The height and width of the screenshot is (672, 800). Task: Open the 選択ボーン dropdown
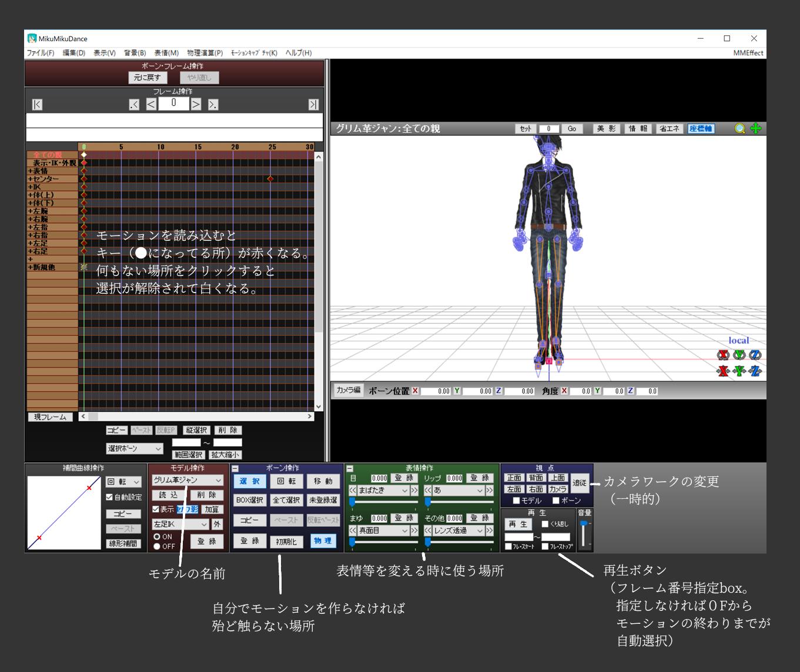click(135, 449)
